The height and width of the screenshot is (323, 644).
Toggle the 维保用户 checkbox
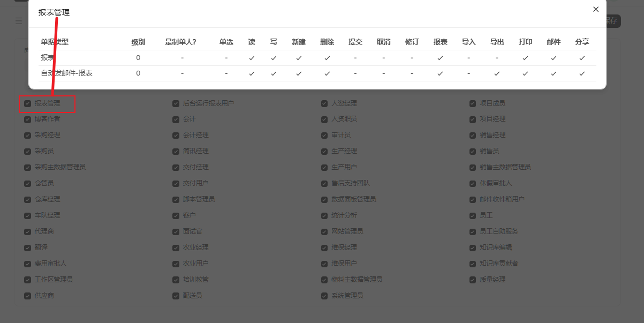point(324,264)
